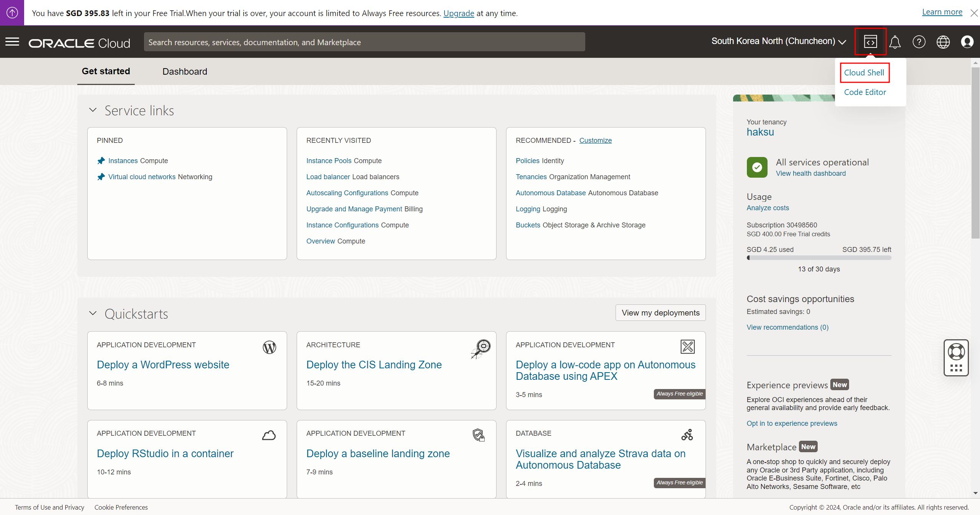Open the help question mark icon
This screenshot has width=980, height=515.
coord(919,42)
